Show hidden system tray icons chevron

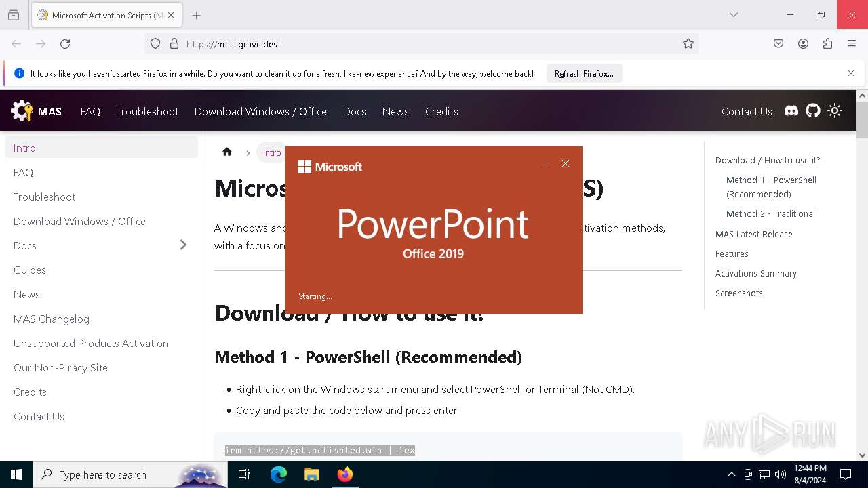point(731,474)
